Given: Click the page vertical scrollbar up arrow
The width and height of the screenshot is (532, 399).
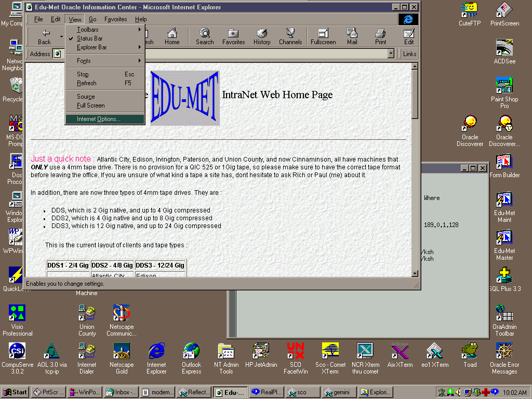Looking at the screenshot, I should [x=415, y=66].
